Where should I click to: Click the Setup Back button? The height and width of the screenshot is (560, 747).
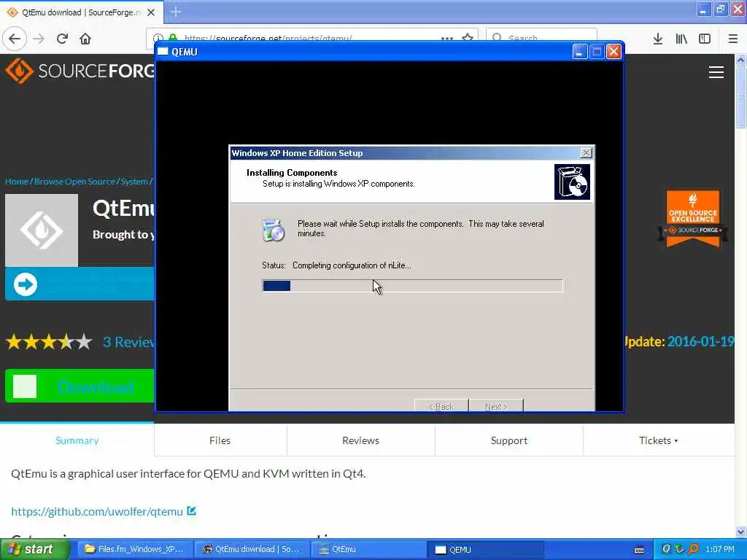click(x=441, y=406)
